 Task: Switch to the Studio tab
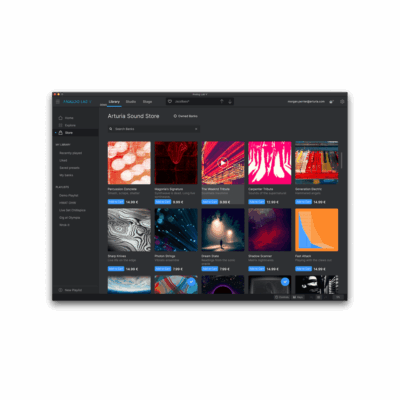(131, 102)
